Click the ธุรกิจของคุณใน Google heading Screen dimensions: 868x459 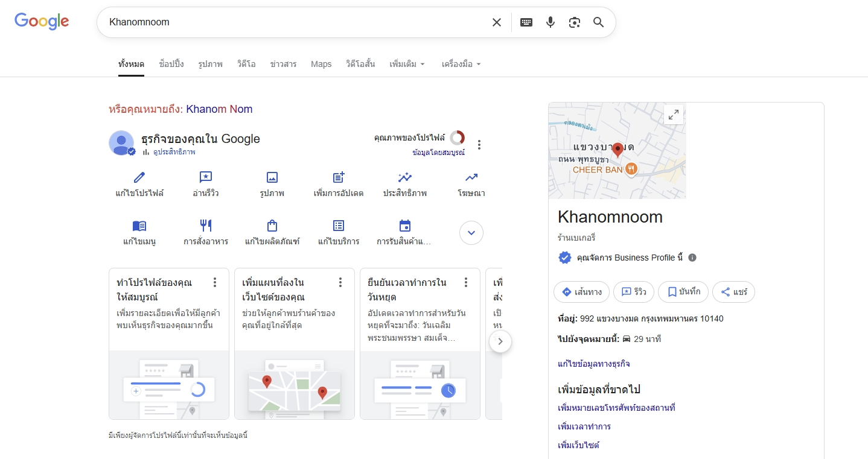(x=200, y=139)
